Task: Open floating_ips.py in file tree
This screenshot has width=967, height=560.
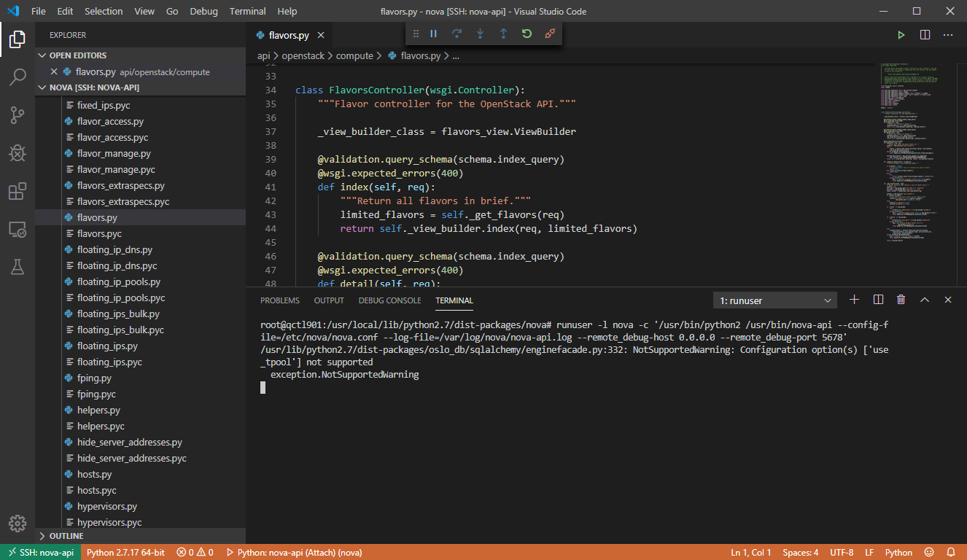Action: tap(140, 346)
